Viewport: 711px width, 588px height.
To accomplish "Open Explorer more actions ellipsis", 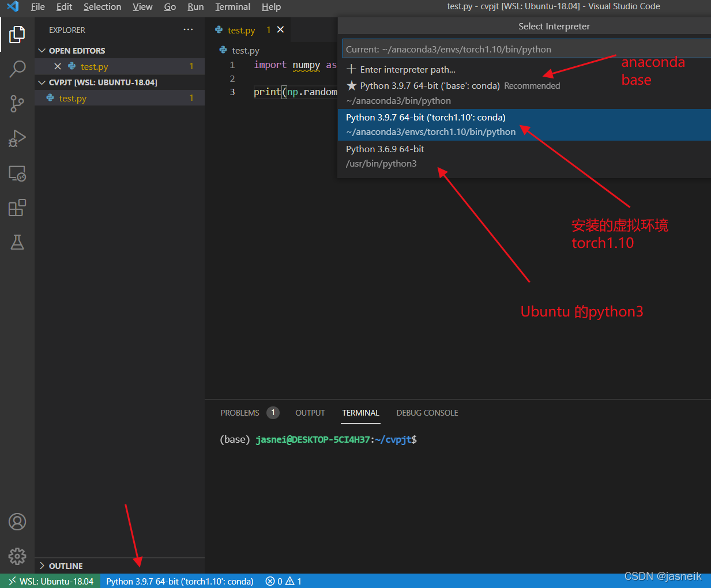I will click(x=188, y=29).
